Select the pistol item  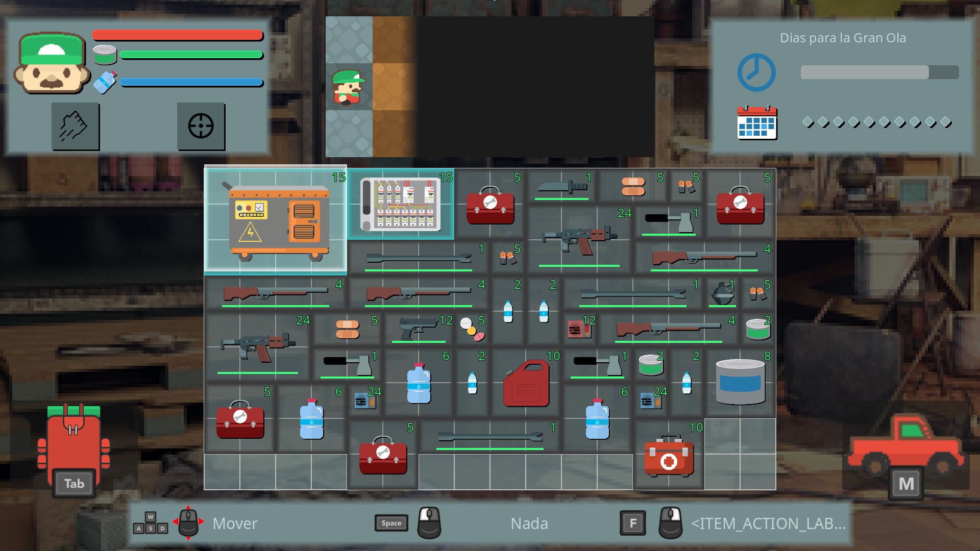(418, 329)
